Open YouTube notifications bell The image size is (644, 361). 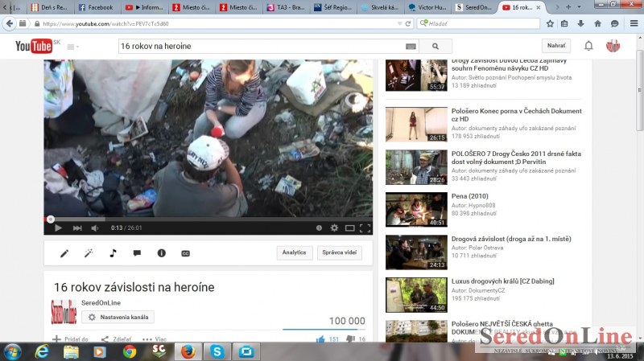coord(588,46)
